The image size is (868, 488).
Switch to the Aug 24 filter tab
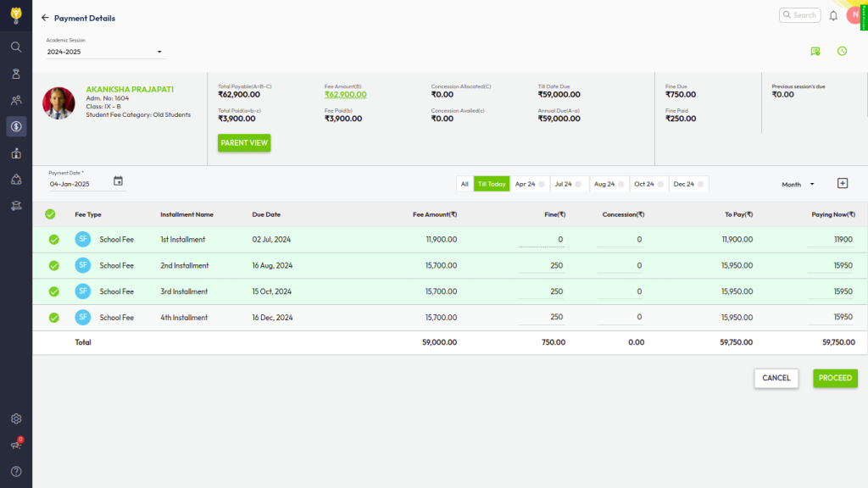point(609,184)
